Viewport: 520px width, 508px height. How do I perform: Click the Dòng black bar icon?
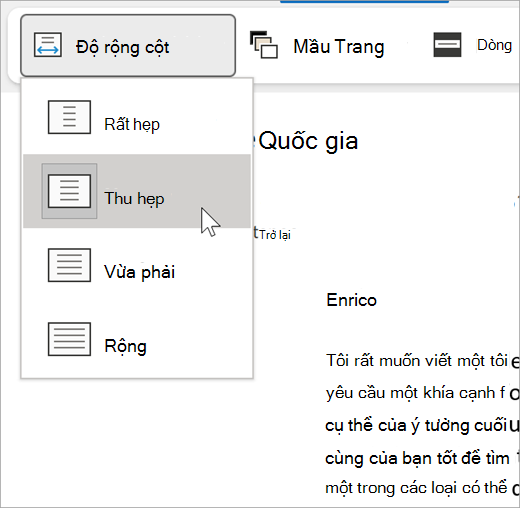point(447,45)
